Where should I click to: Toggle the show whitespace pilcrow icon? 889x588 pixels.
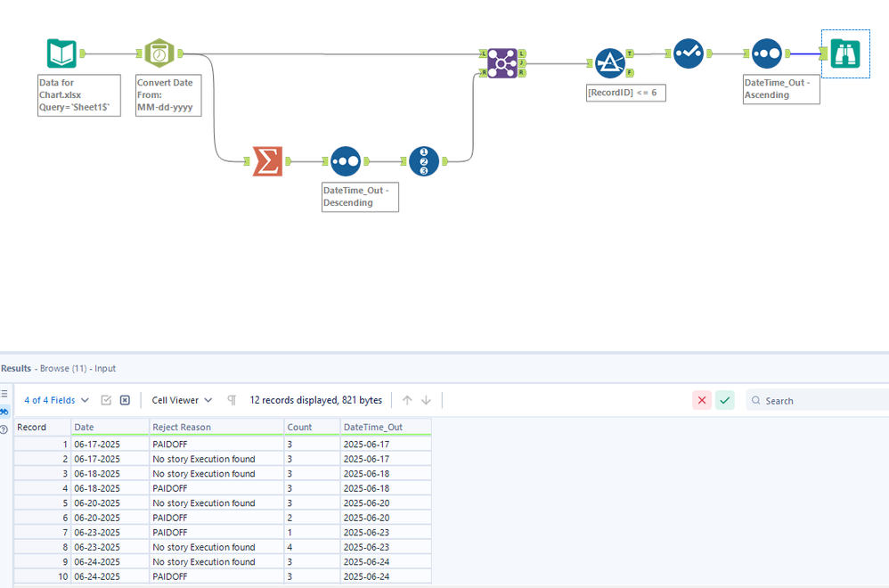click(232, 400)
